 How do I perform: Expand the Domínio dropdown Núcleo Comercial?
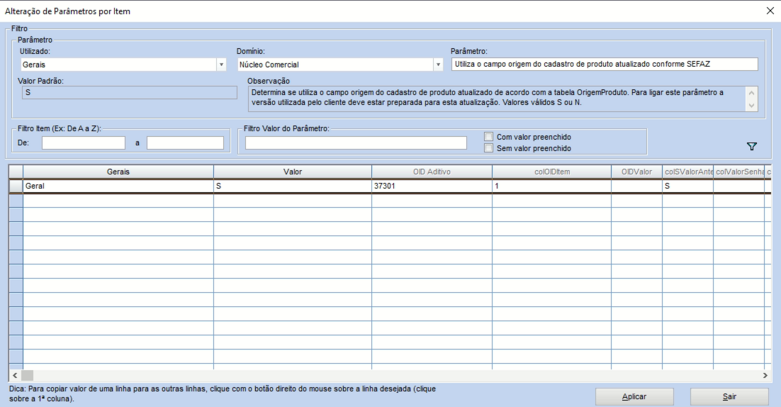[x=438, y=65]
